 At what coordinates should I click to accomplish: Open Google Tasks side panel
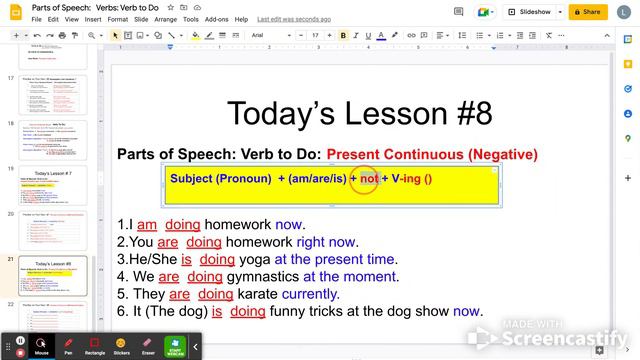point(628,89)
